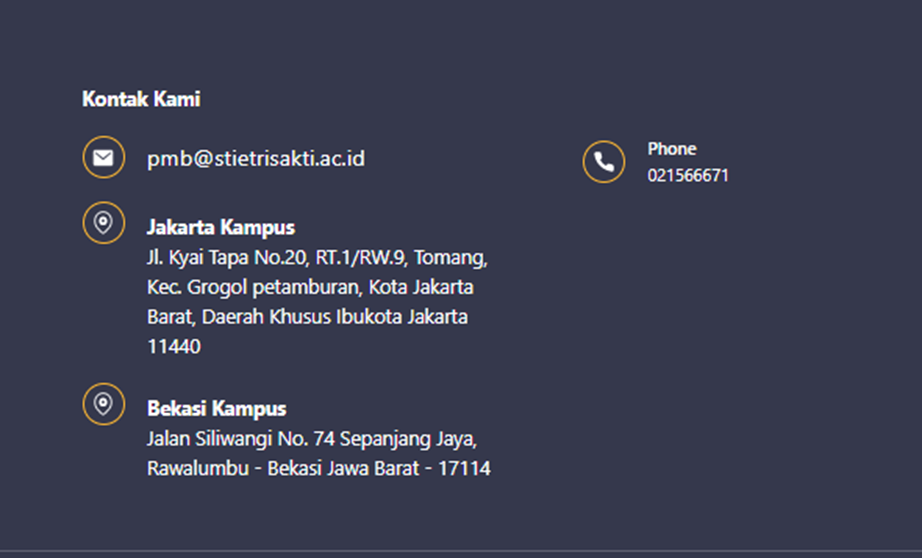Click the horizontal divider line at footer bottom
This screenshot has width=922, height=558.
[x=461, y=551]
